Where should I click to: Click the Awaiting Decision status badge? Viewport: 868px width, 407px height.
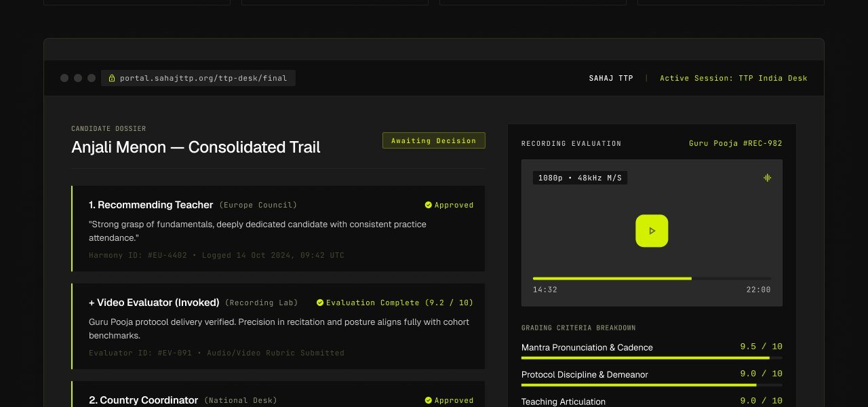coord(434,140)
